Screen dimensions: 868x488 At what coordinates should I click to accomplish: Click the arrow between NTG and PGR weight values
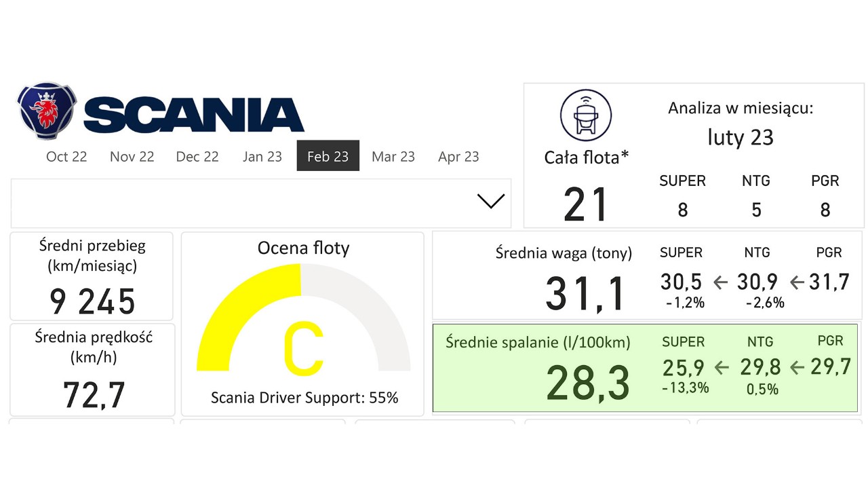(x=797, y=281)
